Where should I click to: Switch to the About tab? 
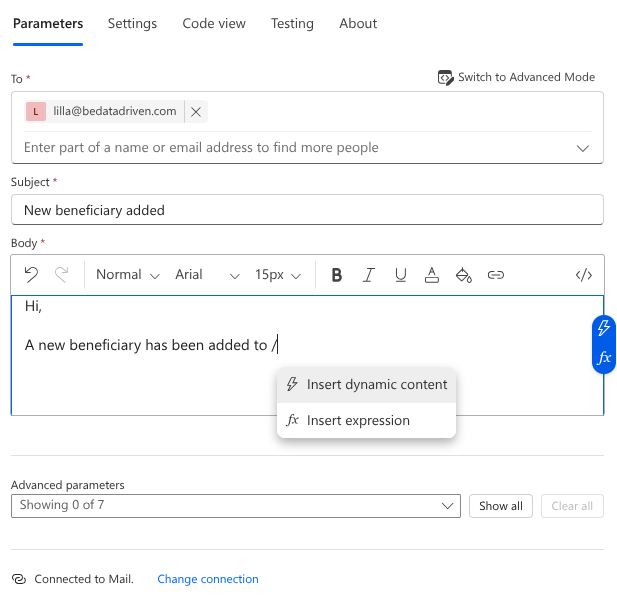pyautogui.click(x=358, y=24)
